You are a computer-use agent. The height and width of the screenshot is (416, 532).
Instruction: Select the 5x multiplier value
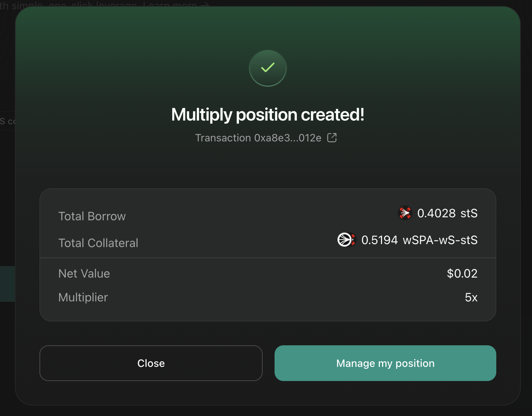[471, 297]
